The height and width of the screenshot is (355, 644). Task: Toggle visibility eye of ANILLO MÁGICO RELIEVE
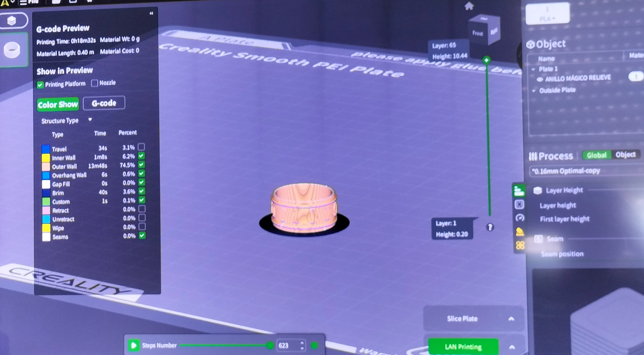click(540, 79)
